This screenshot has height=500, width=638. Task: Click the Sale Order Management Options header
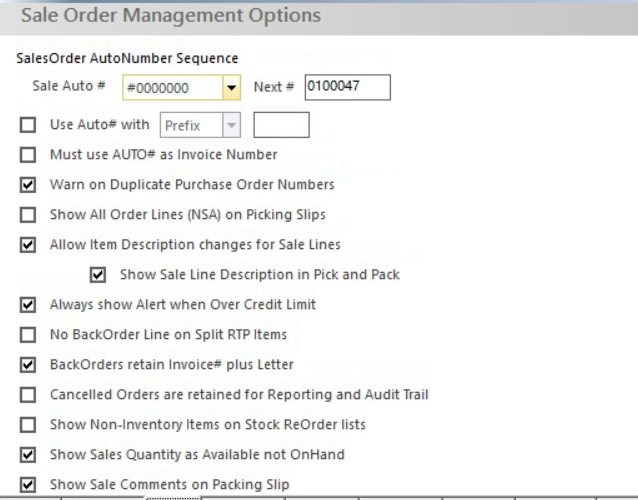click(171, 15)
